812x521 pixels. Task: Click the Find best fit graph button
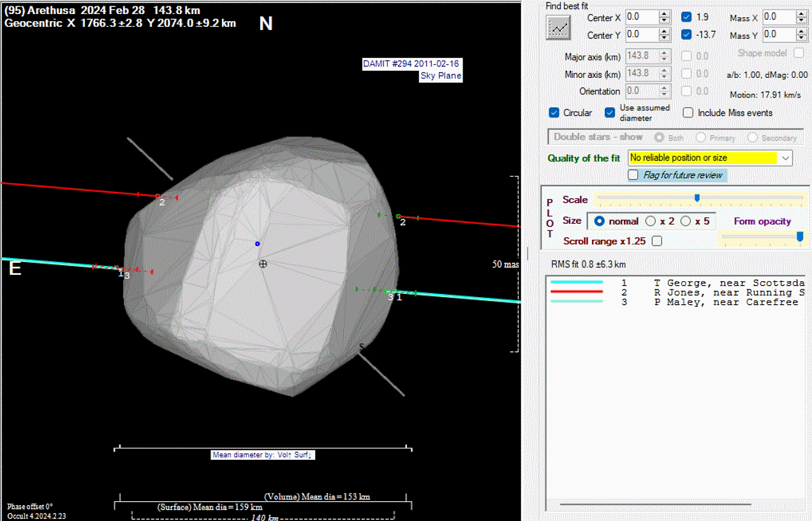[x=559, y=27]
